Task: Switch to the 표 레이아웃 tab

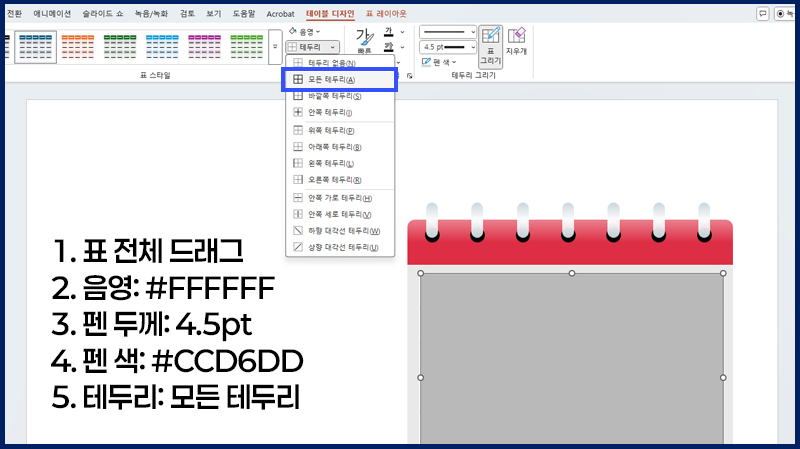Action: click(386, 14)
